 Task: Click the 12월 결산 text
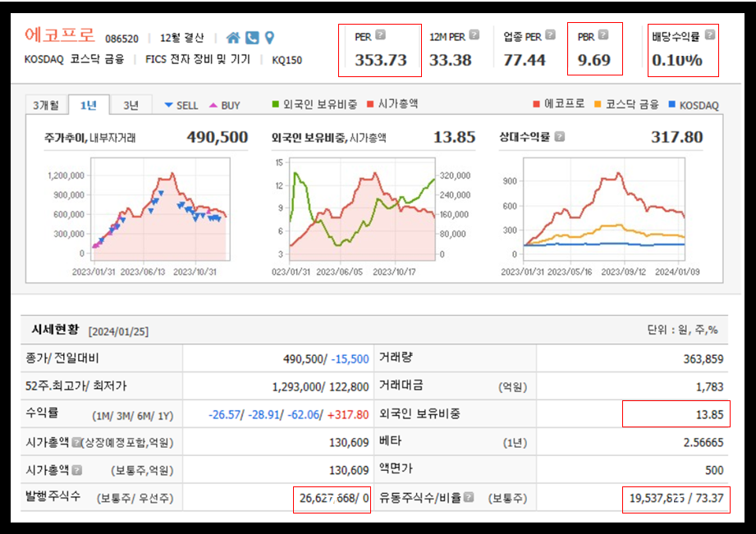click(x=181, y=38)
